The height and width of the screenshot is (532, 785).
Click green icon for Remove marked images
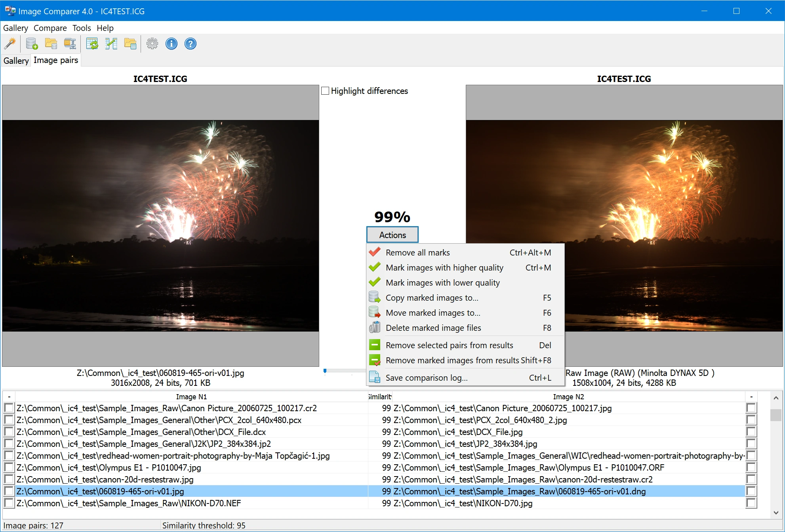[375, 360]
